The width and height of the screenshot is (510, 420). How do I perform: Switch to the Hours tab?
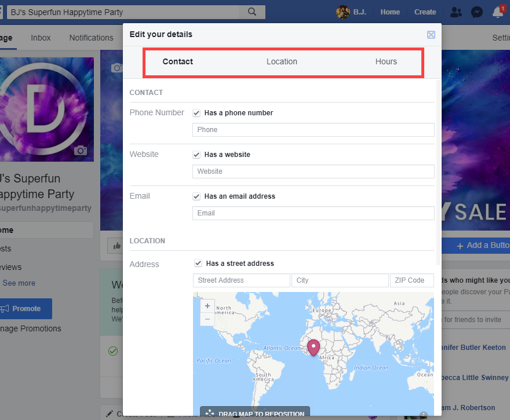pos(386,61)
